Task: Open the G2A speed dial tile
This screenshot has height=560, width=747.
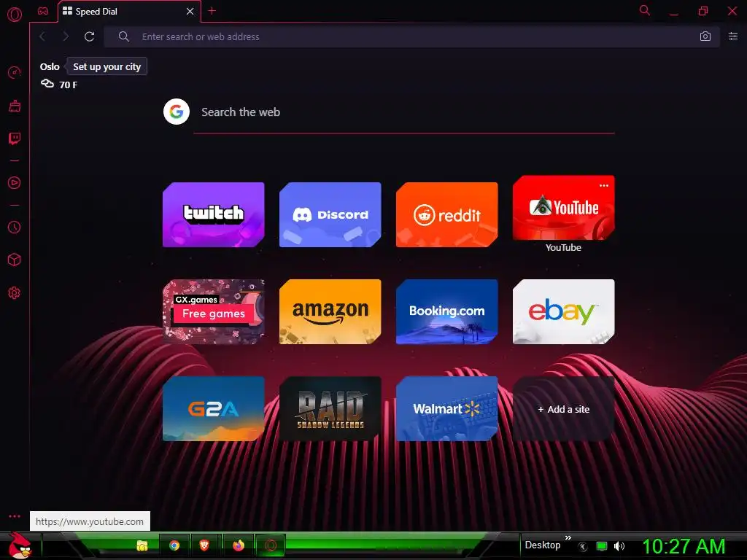Action: (214, 409)
